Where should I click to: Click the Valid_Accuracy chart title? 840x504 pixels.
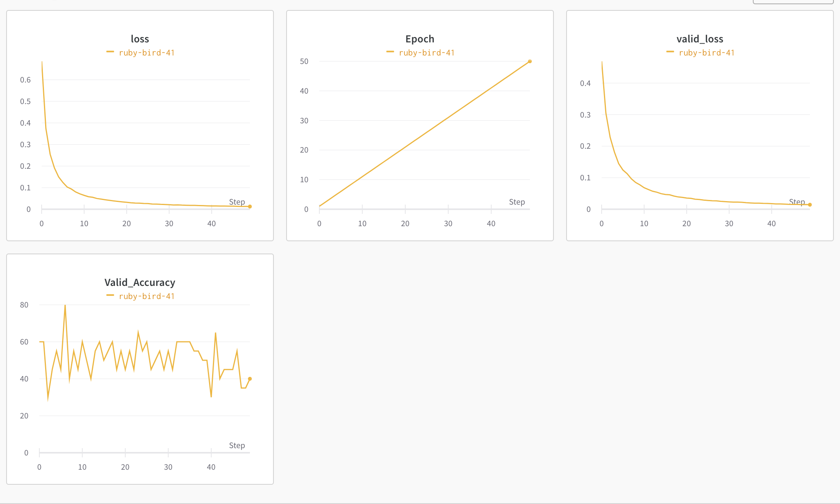point(140,282)
